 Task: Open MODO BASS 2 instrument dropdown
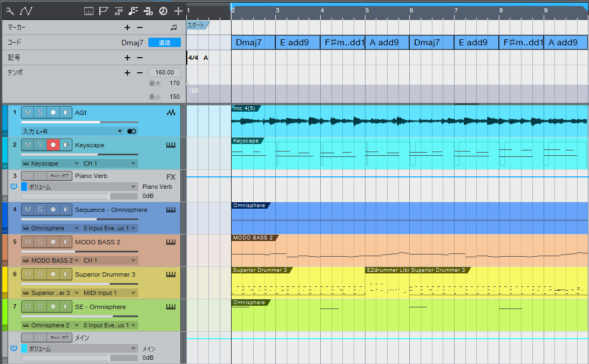tap(51, 260)
